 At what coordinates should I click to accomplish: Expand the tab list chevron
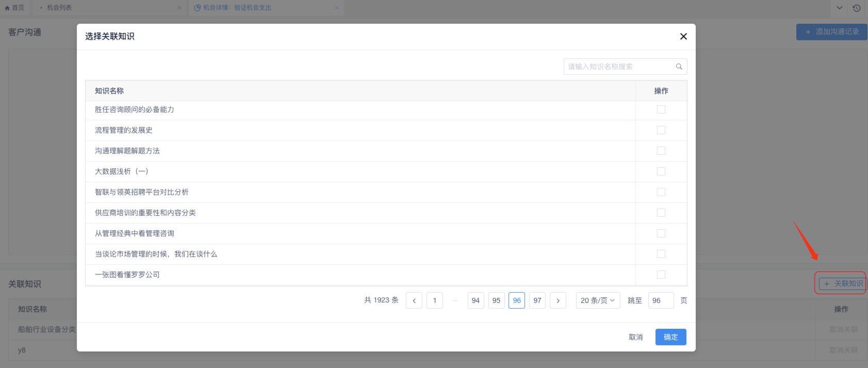click(x=840, y=8)
